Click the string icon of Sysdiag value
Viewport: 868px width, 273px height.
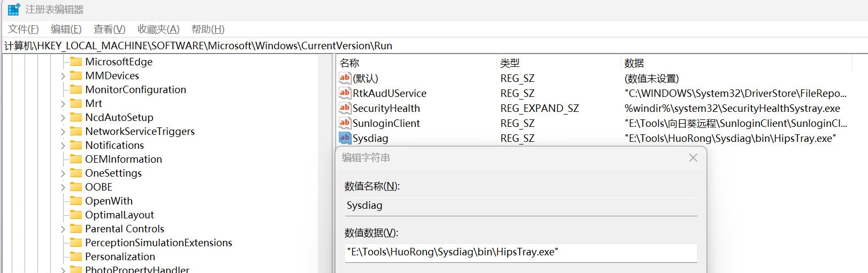(345, 138)
